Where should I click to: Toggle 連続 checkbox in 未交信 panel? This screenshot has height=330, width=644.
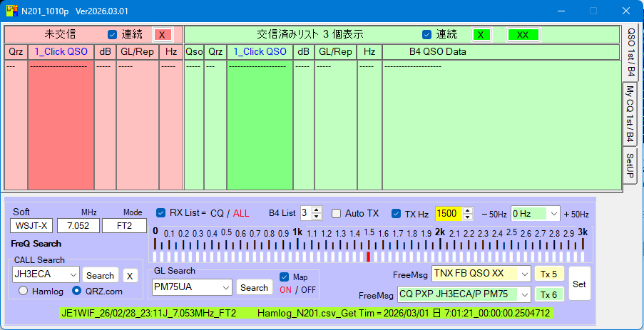pyautogui.click(x=112, y=34)
